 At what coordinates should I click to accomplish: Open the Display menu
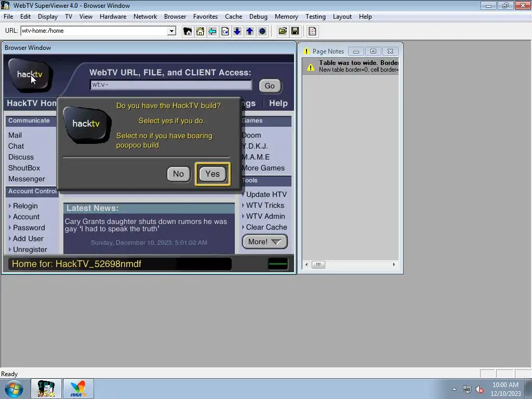click(x=47, y=16)
